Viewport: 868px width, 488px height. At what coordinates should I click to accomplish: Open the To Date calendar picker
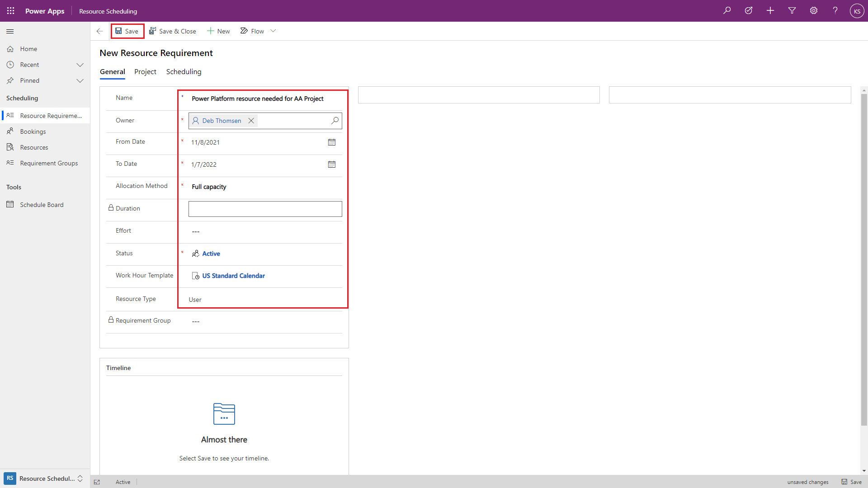pos(332,164)
